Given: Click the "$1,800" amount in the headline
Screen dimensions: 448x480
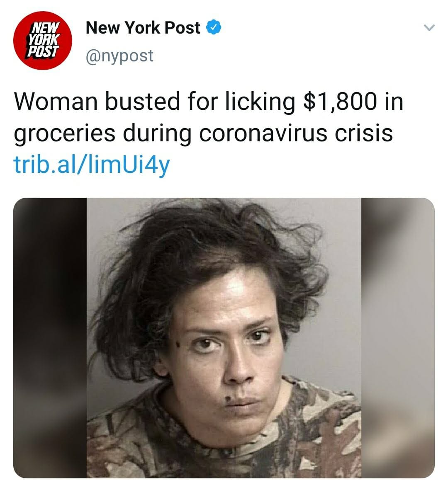Looking at the screenshot, I should (x=340, y=102).
